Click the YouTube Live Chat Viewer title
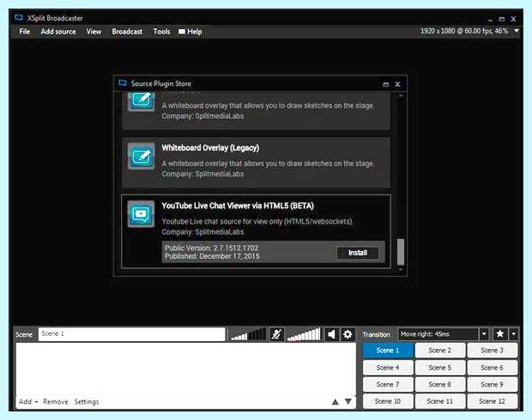 (238, 206)
